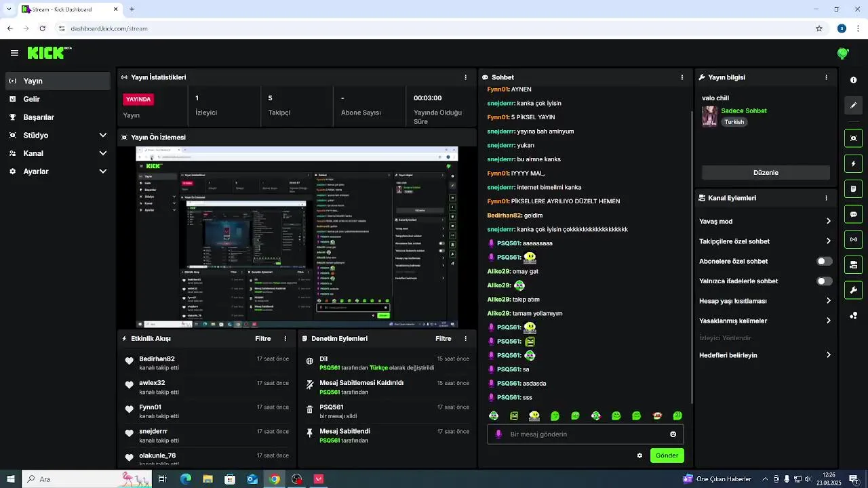Click the Bir mesaj gönderin message field
The height and width of the screenshot is (488, 868).
(x=585, y=434)
